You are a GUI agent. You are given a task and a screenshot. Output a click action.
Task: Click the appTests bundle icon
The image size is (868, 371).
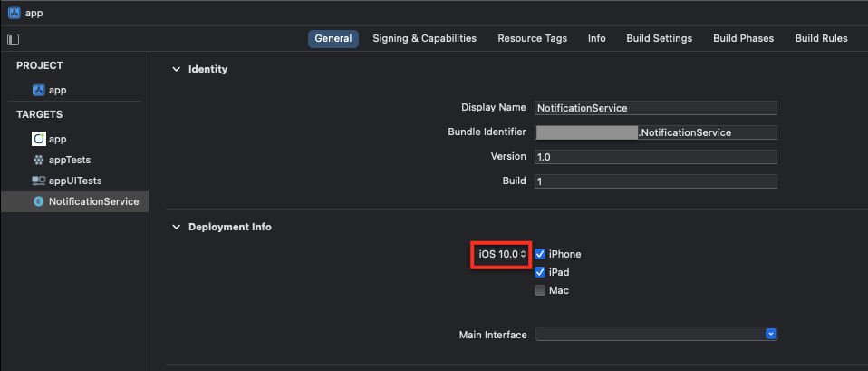[x=38, y=161]
